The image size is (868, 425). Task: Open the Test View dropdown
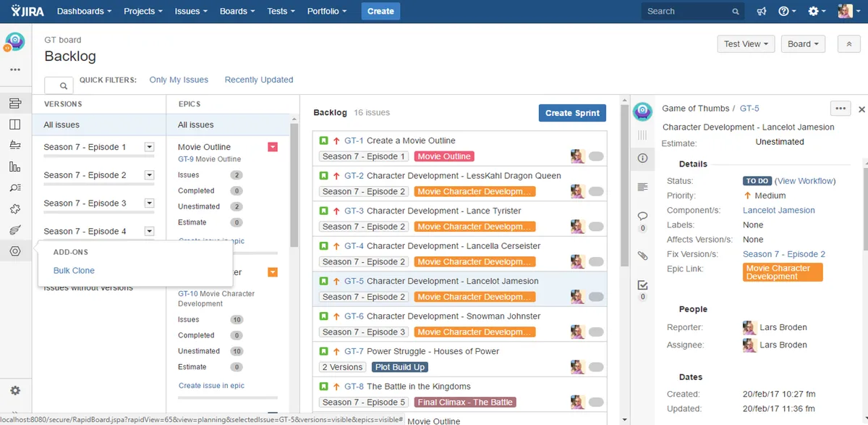pos(746,44)
